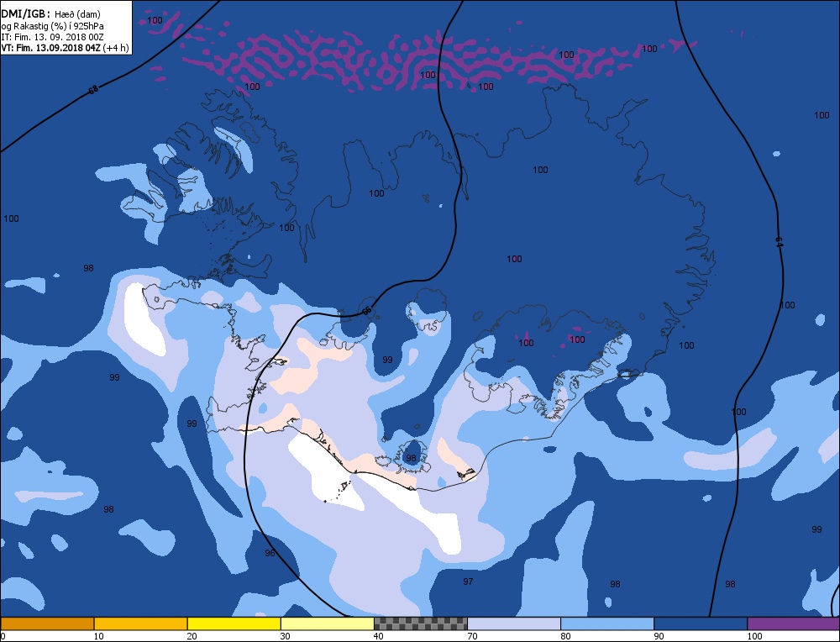Click the '64' contour label
The height and width of the screenshot is (642, 840).
(779, 242)
